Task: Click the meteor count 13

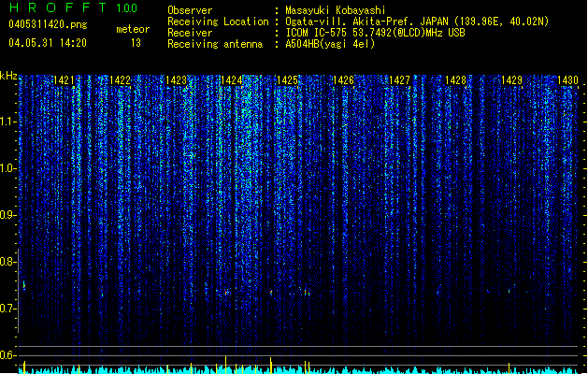Action: [136, 43]
